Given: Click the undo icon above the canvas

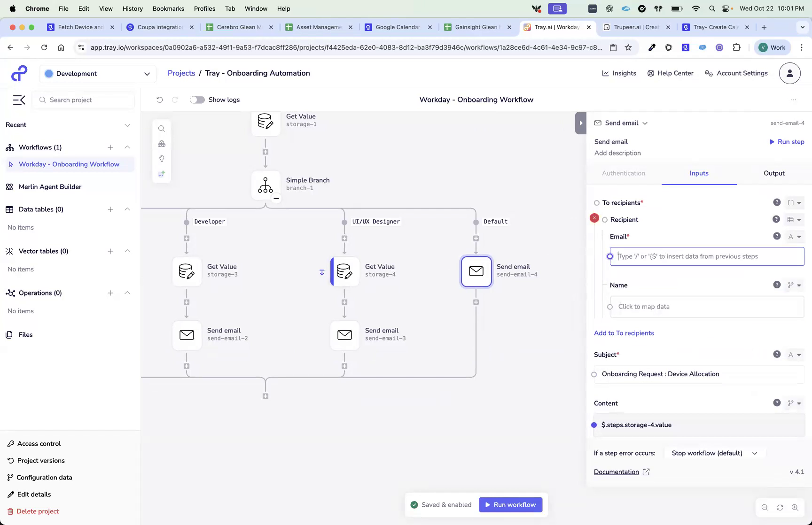Looking at the screenshot, I should [x=160, y=100].
